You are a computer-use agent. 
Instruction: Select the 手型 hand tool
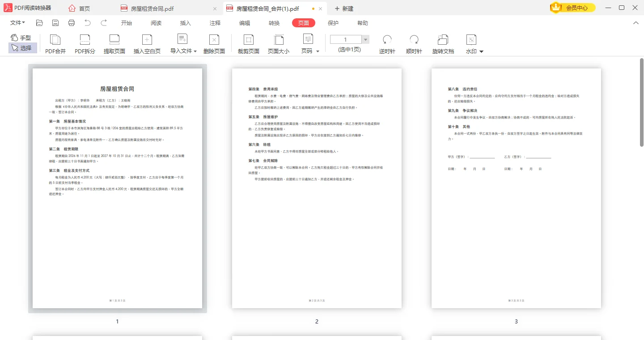coord(21,38)
